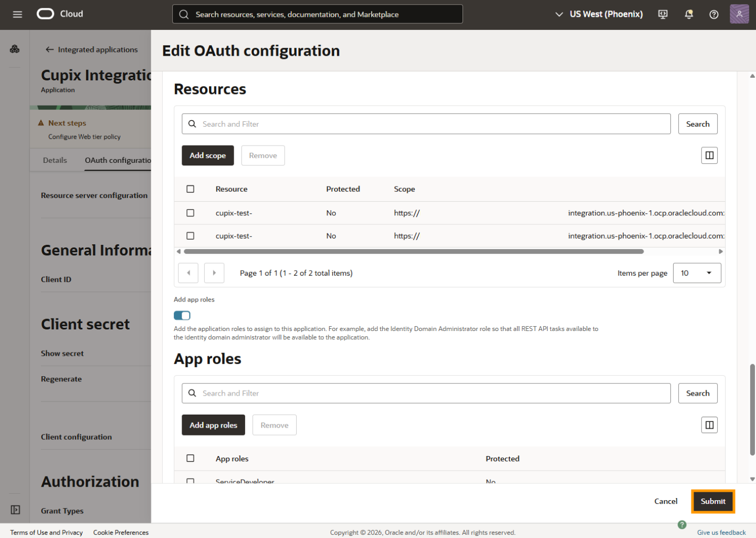Click the Resources Search and Filter field
This screenshot has width=756, height=538.
click(x=426, y=124)
